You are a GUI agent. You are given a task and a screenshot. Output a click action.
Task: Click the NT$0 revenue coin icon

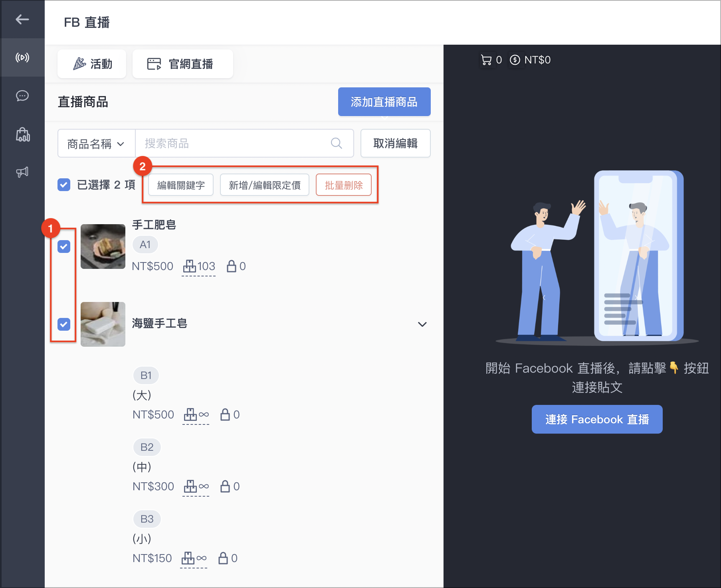coord(515,60)
